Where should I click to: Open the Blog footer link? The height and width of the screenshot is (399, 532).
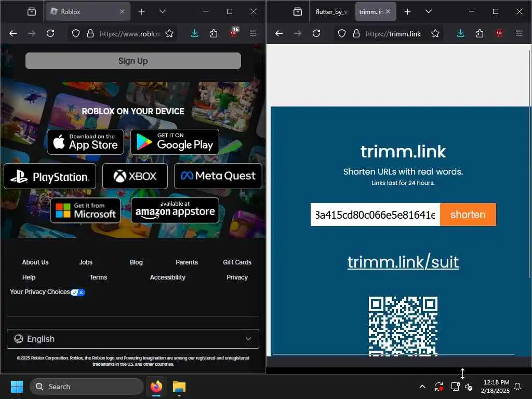click(136, 262)
